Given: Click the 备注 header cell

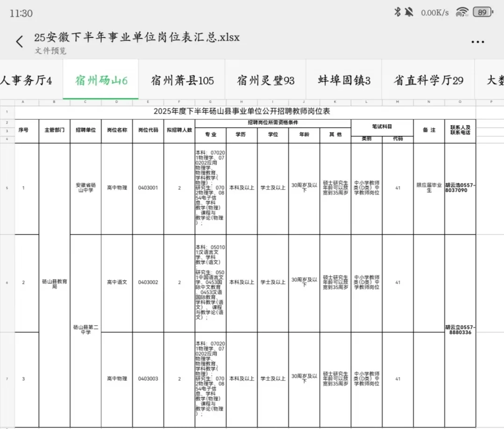Looking at the screenshot, I should pyautogui.click(x=429, y=130).
